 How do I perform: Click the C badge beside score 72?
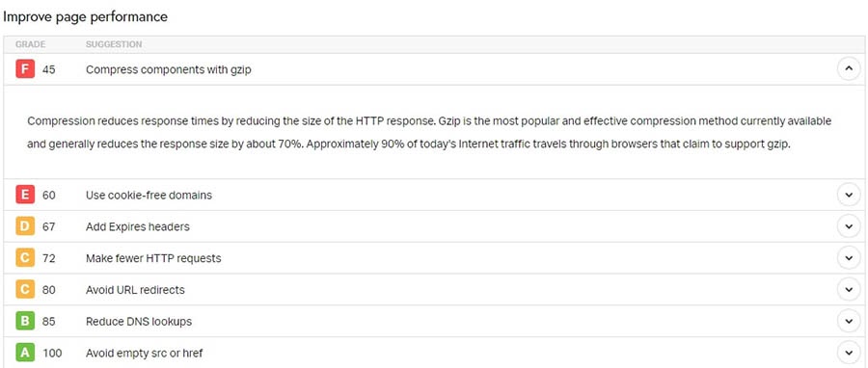[25, 258]
